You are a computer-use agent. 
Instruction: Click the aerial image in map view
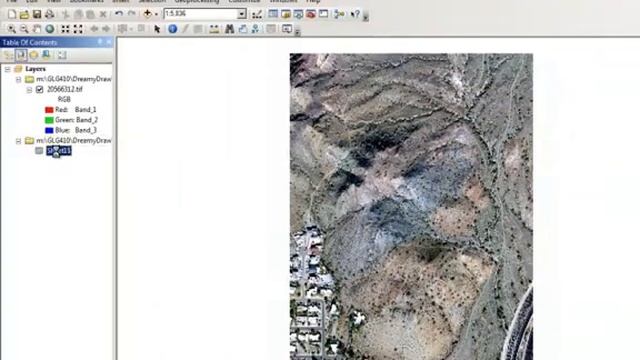tap(411, 207)
